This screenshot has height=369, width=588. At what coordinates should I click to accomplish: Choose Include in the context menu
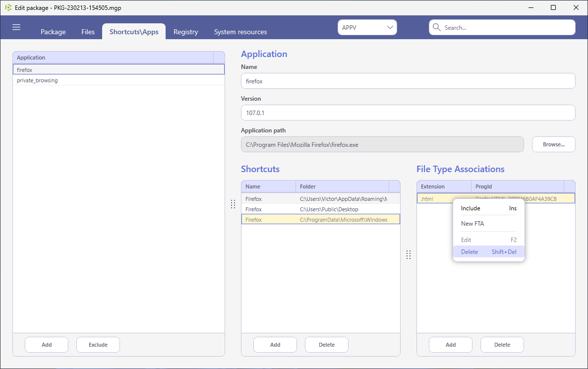[489, 208]
